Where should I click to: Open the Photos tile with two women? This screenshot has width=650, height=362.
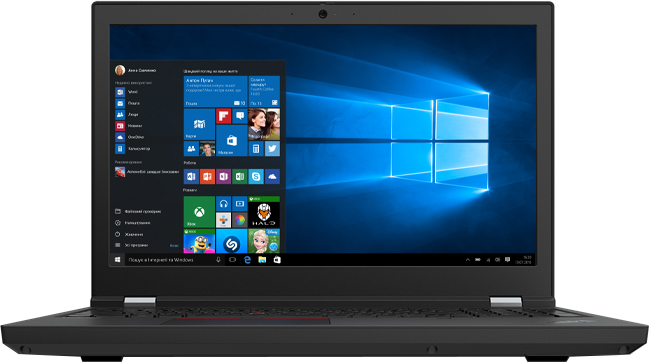pyautogui.click(x=264, y=124)
